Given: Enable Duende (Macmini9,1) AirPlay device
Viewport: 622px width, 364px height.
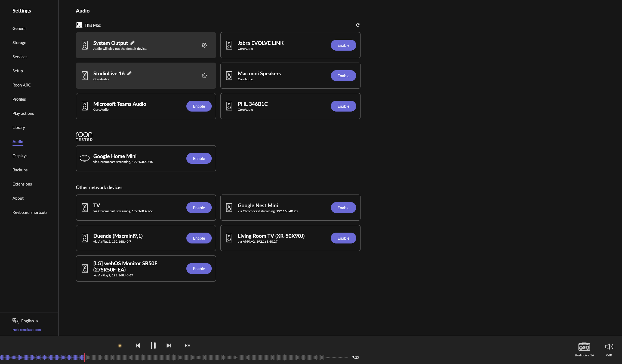Looking at the screenshot, I should [199, 238].
